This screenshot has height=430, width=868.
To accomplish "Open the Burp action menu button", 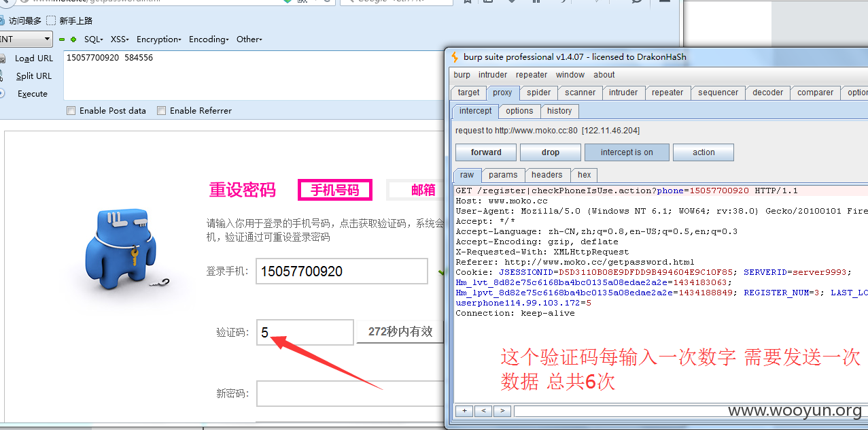I will point(704,152).
